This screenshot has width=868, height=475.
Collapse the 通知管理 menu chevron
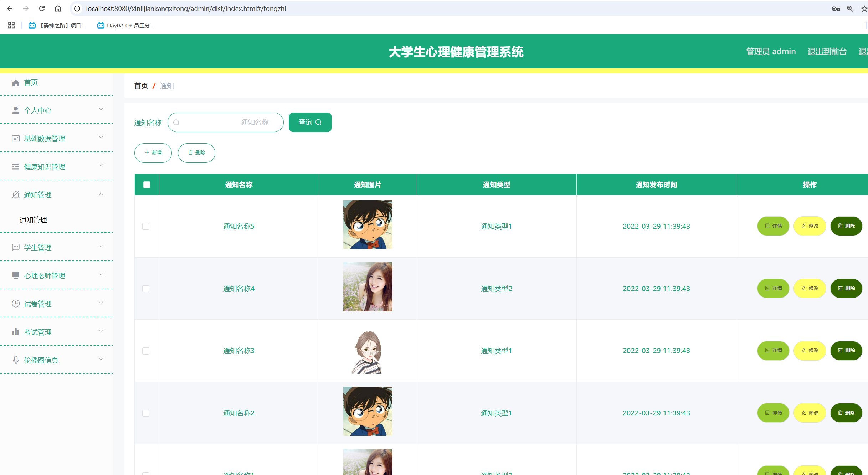pyautogui.click(x=101, y=194)
